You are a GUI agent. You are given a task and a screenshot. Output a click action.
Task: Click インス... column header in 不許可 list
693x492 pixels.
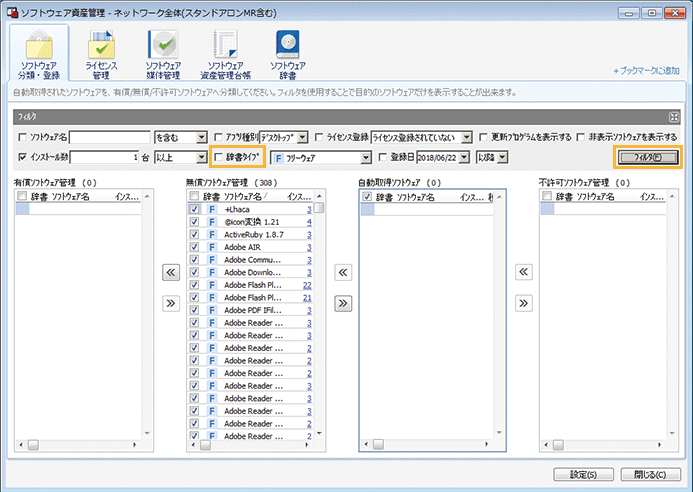tap(652, 196)
